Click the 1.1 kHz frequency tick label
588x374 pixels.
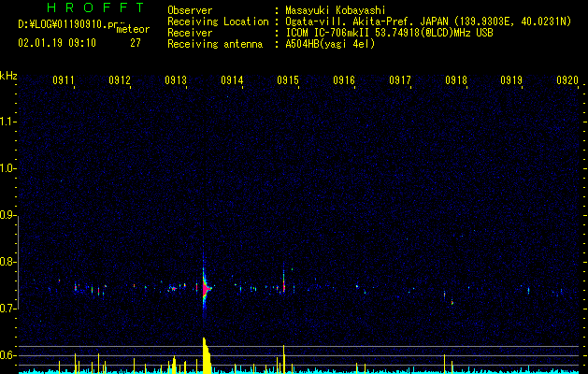(x=7, y=122)
